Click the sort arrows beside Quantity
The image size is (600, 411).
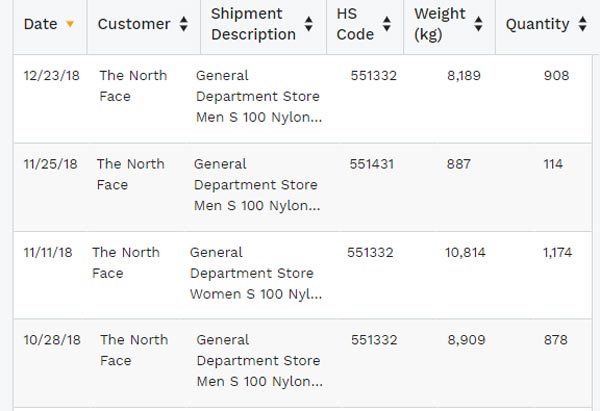pos(582,25)
